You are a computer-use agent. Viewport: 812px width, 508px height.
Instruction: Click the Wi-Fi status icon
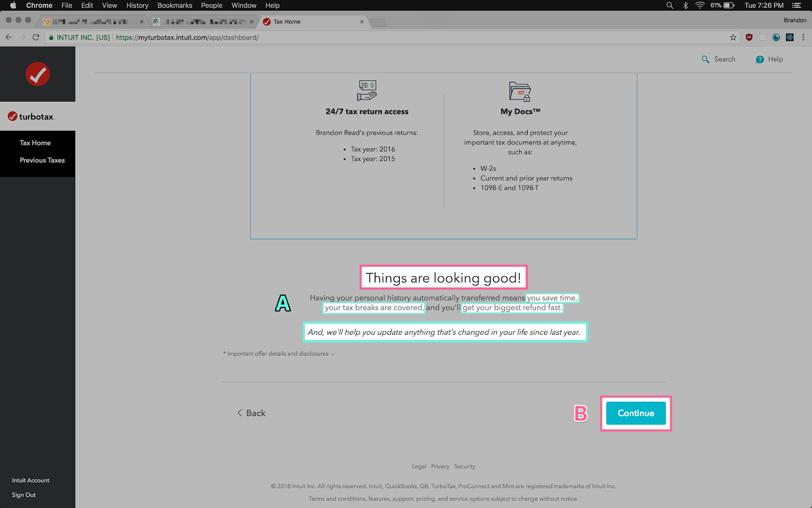coord(700,5)
